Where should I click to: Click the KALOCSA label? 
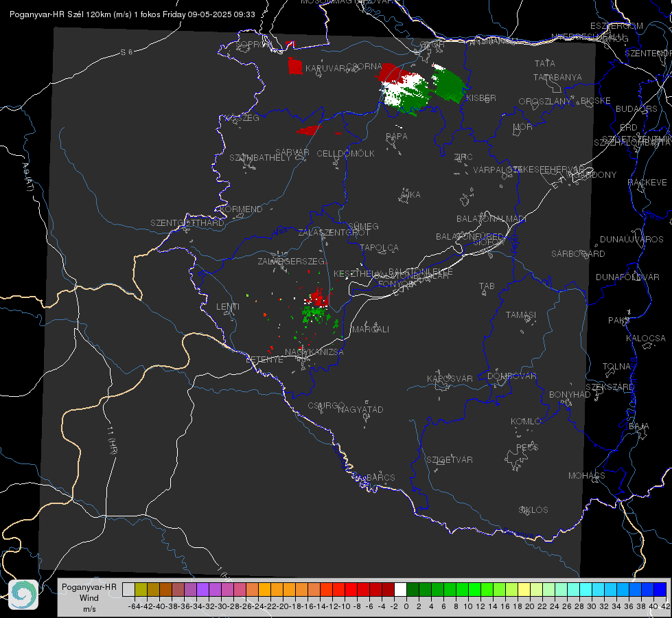646,339
